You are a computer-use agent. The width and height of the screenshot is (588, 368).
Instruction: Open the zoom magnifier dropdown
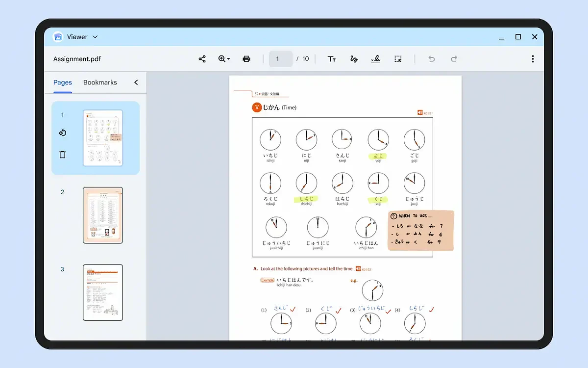tap(224, 59)
